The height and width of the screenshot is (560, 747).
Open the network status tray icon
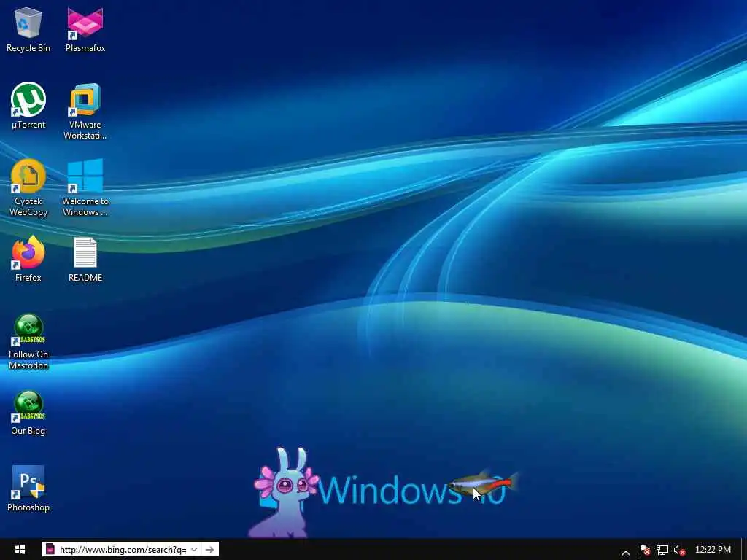pyautogui.click(x=662, y=550)
